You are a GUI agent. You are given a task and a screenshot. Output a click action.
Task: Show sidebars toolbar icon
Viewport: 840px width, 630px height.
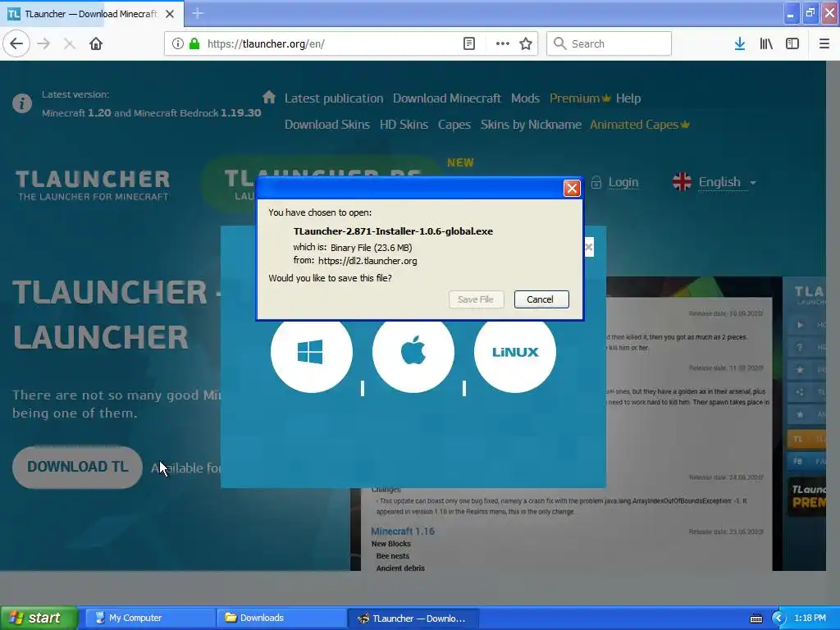click(x=792, y=43)
